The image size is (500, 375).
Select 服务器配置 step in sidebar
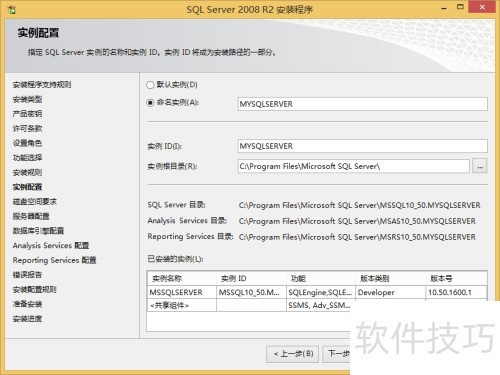click(31, 216)
